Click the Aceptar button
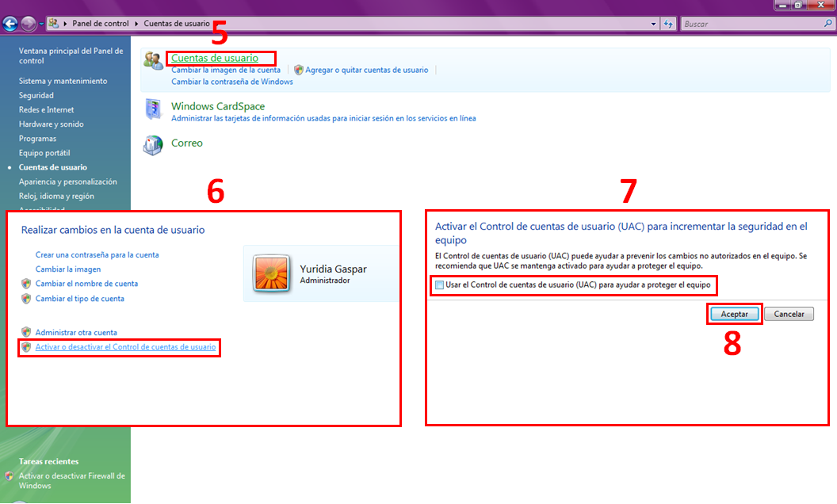The height and width of the screenshot is (504, 837). click(735, 314)
